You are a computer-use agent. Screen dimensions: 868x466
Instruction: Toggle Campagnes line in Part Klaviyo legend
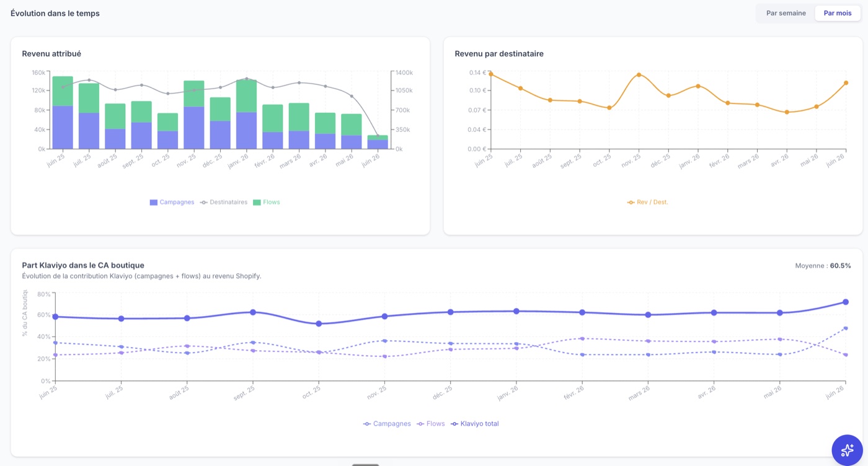(x=387, y=424)
